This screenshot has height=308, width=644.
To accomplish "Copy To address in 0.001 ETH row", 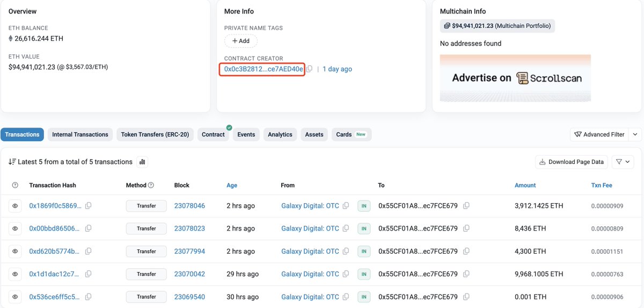I will click(x=466, y=297).
